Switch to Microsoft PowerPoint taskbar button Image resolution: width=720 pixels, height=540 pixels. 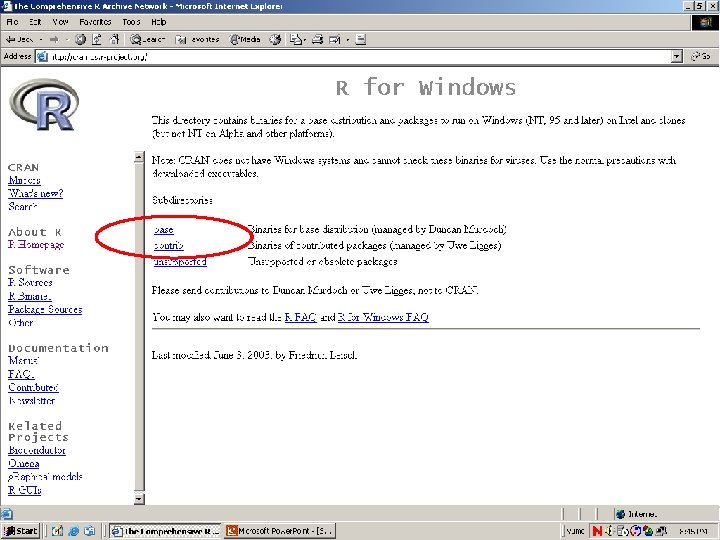(280, 531)
